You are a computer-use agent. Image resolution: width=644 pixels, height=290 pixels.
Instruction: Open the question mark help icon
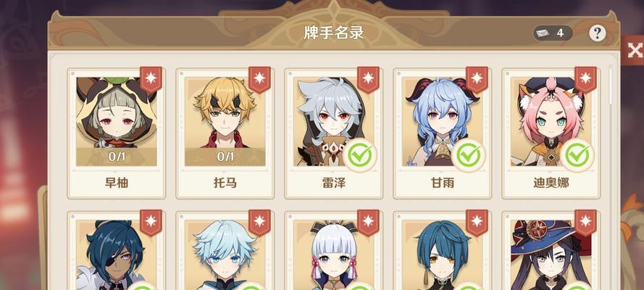pos(597,33)
